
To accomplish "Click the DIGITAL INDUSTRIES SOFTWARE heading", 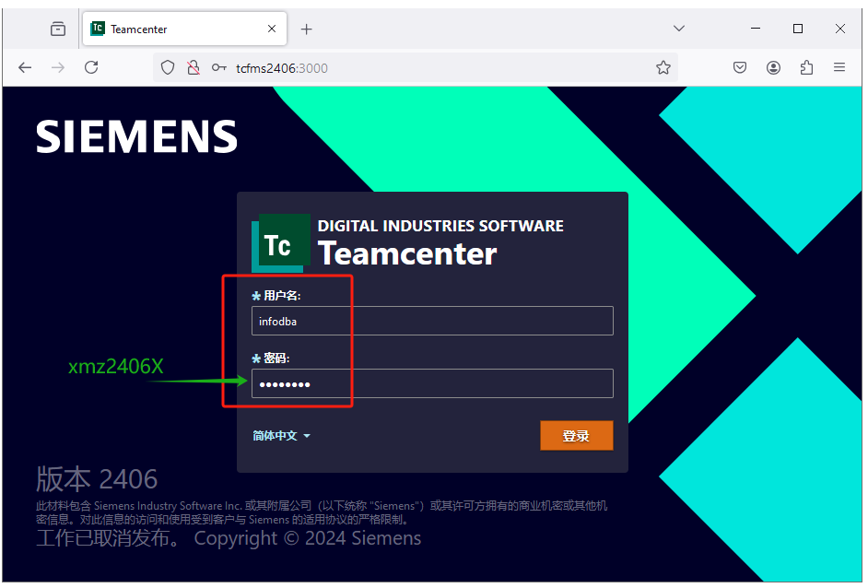I will 440,226.
